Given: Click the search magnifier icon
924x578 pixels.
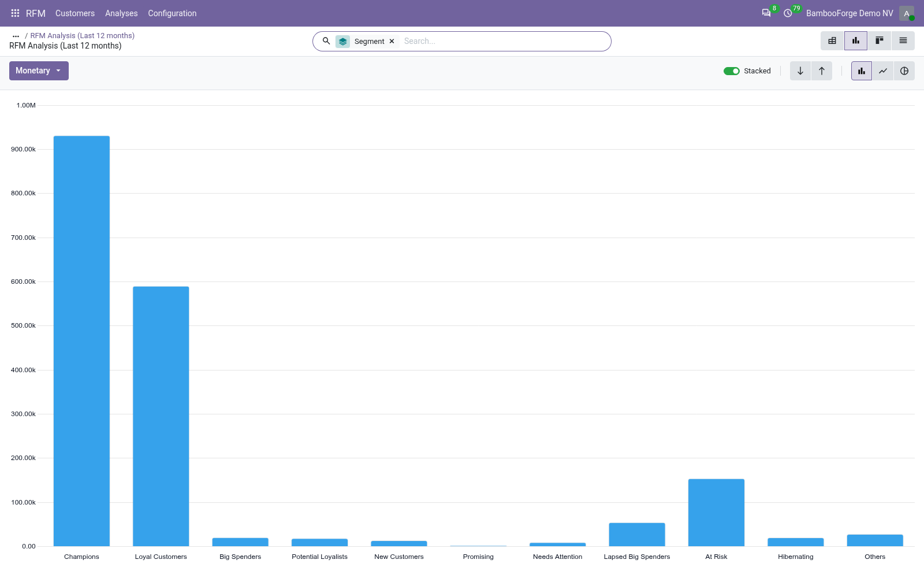Looking at the screenshot, I should [326, 41].
